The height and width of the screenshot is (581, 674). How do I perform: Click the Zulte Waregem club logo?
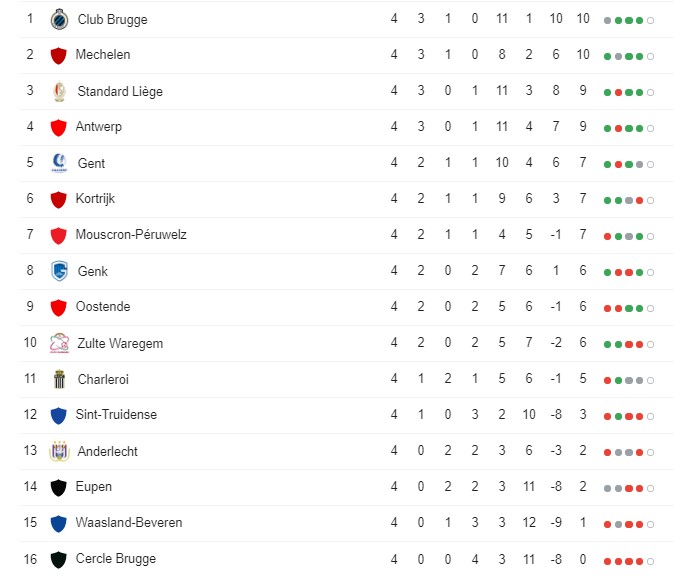[x=59, y=343]
